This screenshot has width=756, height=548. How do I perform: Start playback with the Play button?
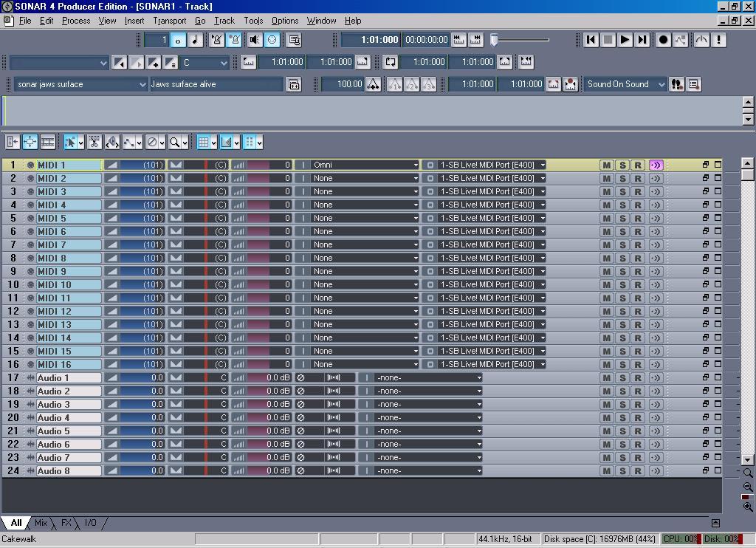(x=625, y=40)
